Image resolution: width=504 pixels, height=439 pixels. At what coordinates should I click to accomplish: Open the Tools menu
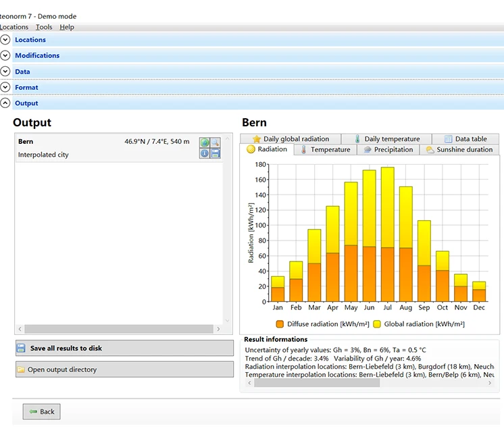point(44,27)
